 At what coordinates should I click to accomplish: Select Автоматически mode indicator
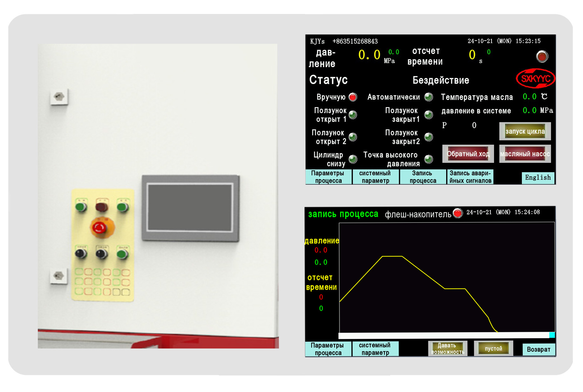click(x=429, y=97)
